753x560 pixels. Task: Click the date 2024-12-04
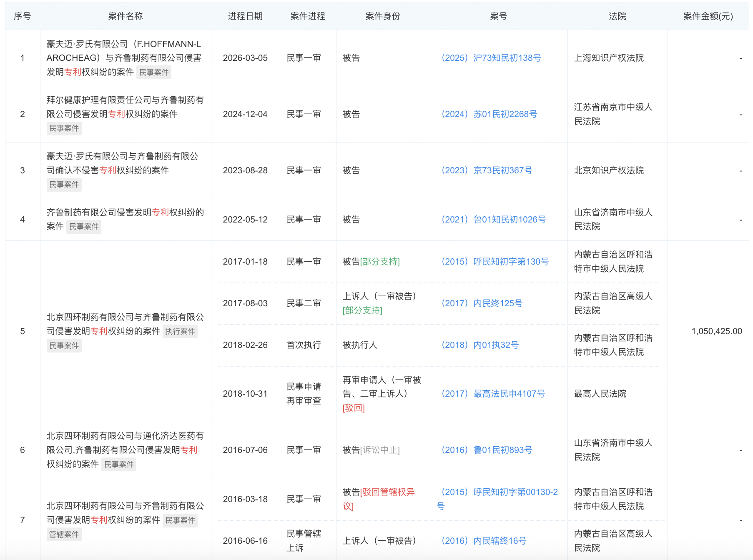click(245, 114)
